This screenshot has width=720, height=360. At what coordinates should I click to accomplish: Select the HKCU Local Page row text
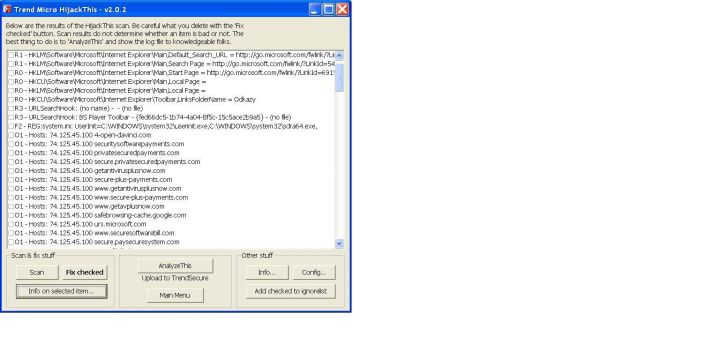point(110,82)
